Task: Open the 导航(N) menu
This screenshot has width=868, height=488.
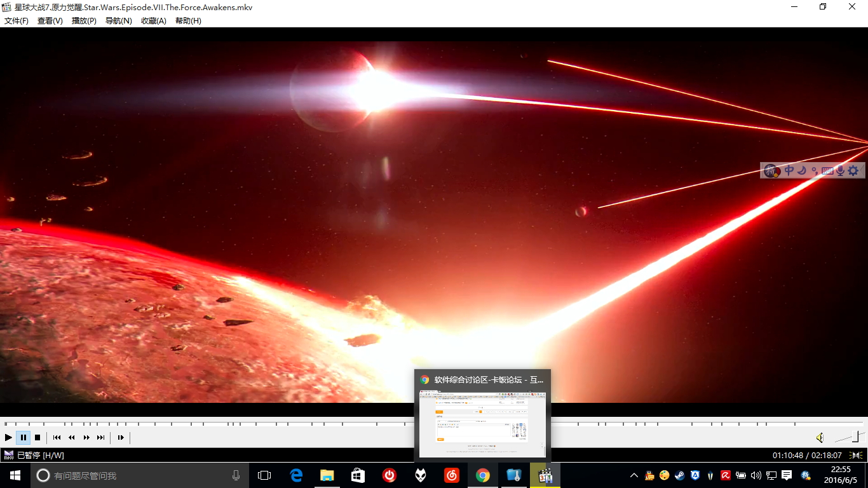Action: click(x=118, y=20)
